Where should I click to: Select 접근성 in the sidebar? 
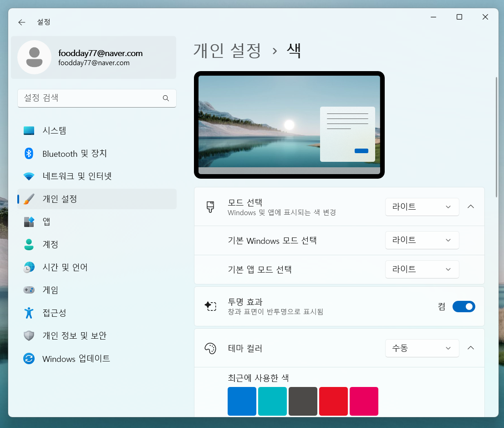tap(97, 313)
